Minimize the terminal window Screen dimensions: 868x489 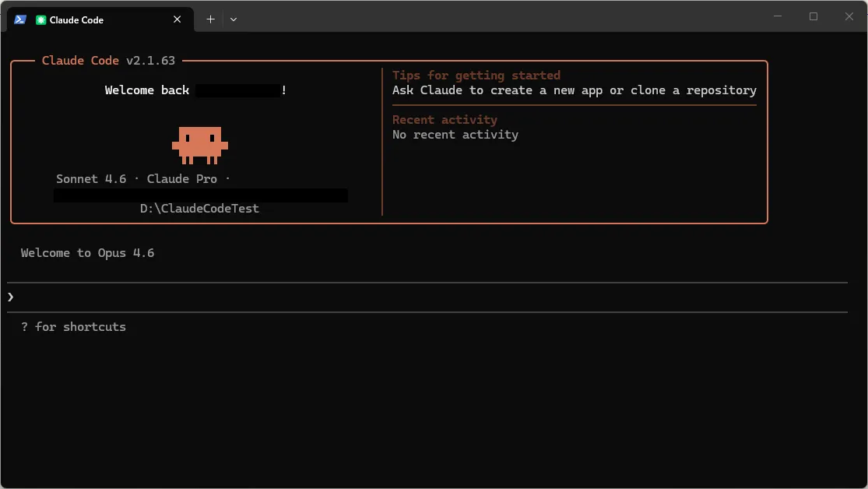click(778, 16)
